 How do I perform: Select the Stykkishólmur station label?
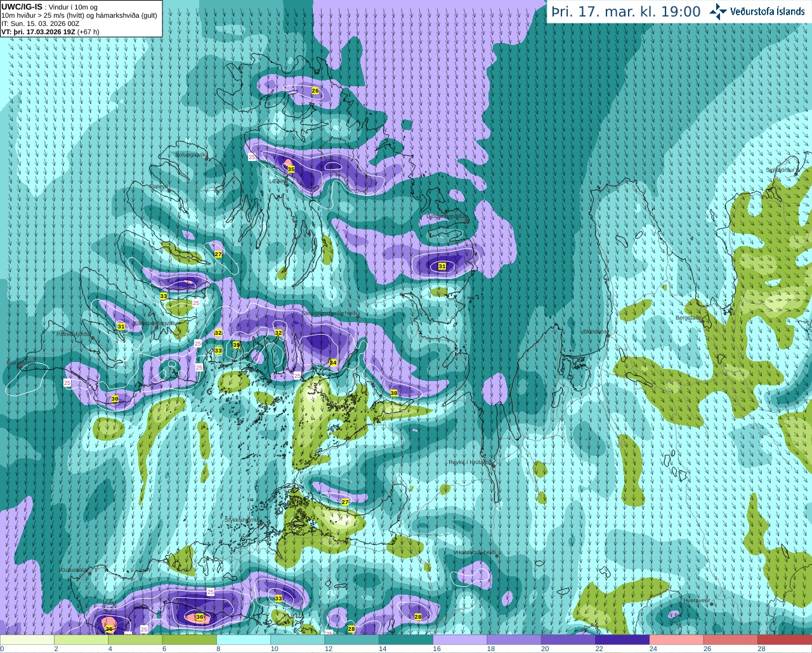(242, 519)
